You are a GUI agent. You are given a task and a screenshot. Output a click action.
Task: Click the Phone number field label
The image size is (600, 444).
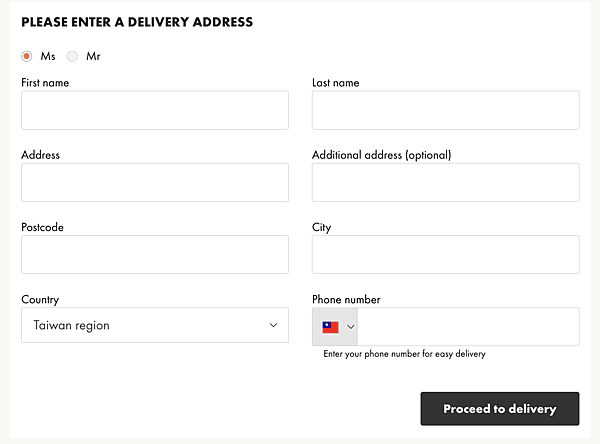(x=346, y=299)
